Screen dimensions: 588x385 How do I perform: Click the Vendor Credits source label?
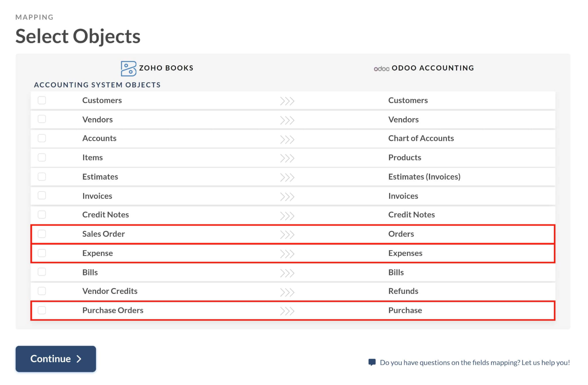[110, 291]
